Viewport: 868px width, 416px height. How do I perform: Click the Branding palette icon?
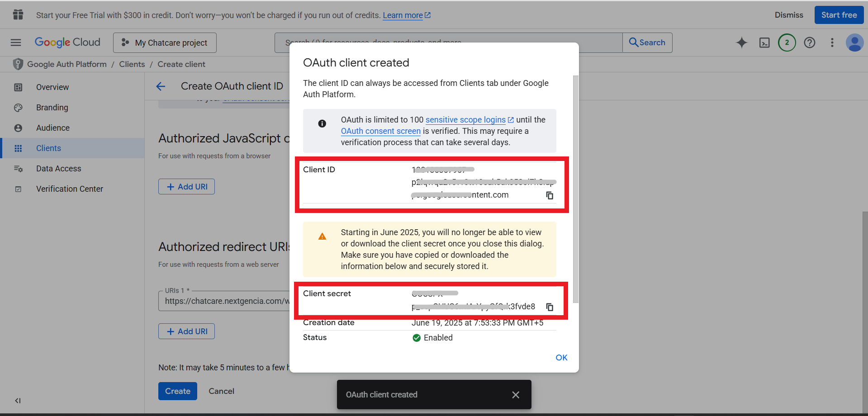18,108
